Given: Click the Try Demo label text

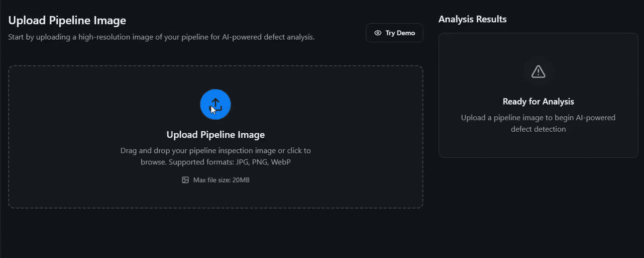Looking at the screenshot, I should [x=400, y=33].
